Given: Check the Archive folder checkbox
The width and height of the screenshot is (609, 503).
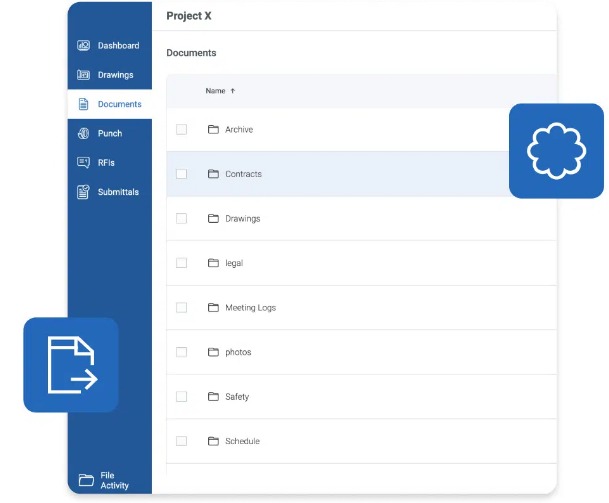Looking at the screenshot, I should pyautogui.click(x=181, y=130).
